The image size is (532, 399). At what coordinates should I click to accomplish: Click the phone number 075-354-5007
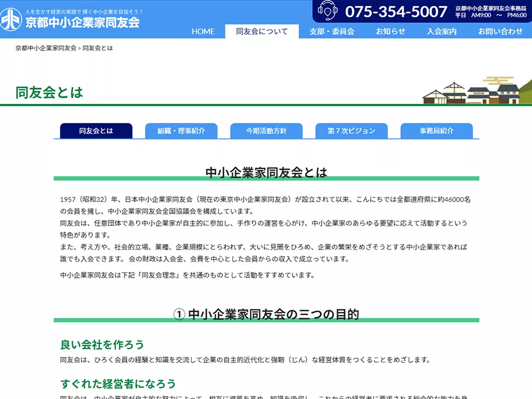(x=396, y=12)
